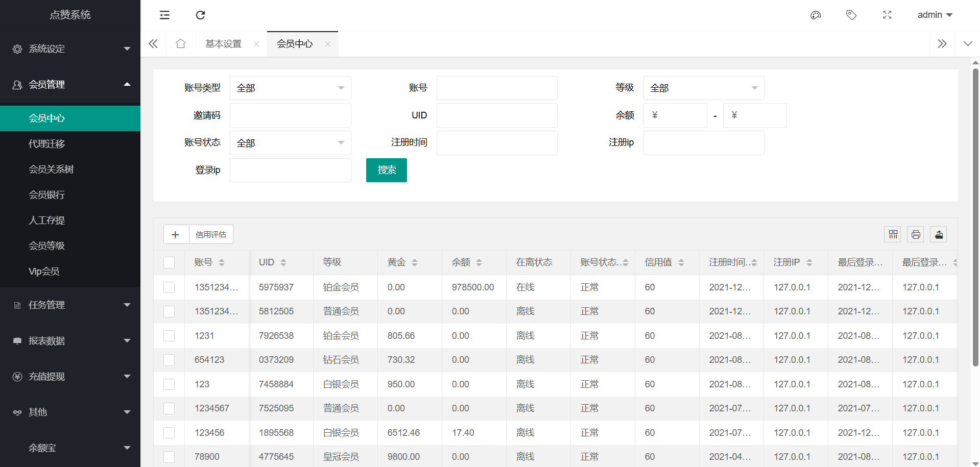Click the 邀请码 input field

pyautogui.click(x=290, y=115)
